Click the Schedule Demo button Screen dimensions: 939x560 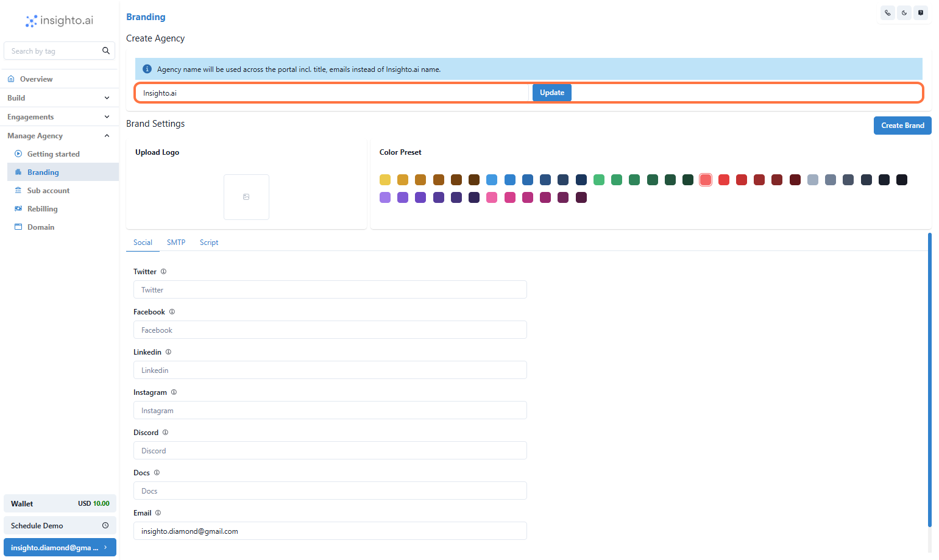(x=60, y=525)
